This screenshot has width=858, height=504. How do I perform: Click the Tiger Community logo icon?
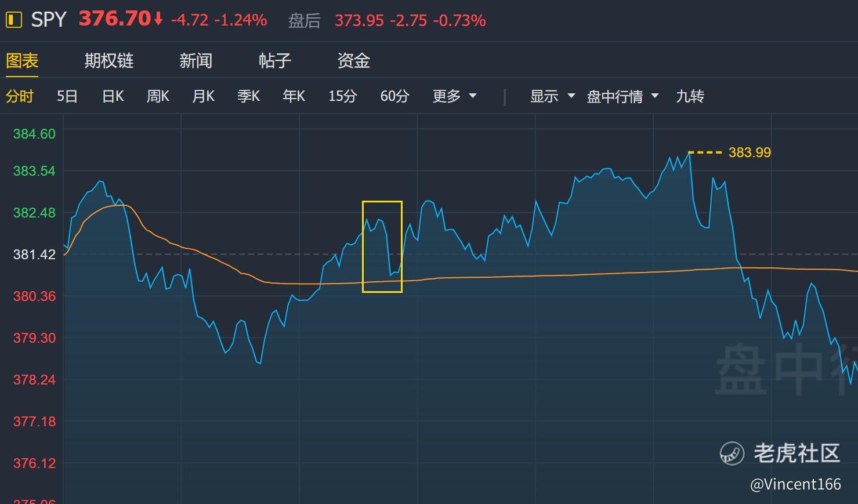click(x=732, y=453)
